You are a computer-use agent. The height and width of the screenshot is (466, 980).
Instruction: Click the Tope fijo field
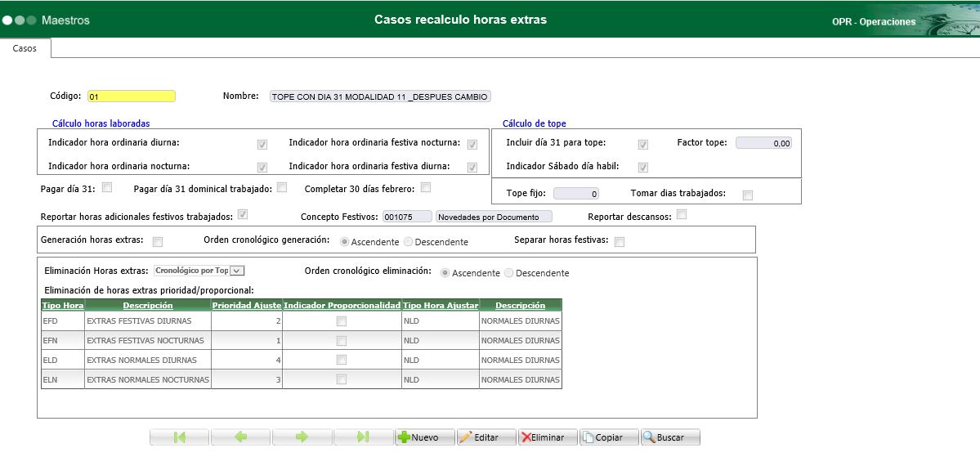[x=576, y=193]
